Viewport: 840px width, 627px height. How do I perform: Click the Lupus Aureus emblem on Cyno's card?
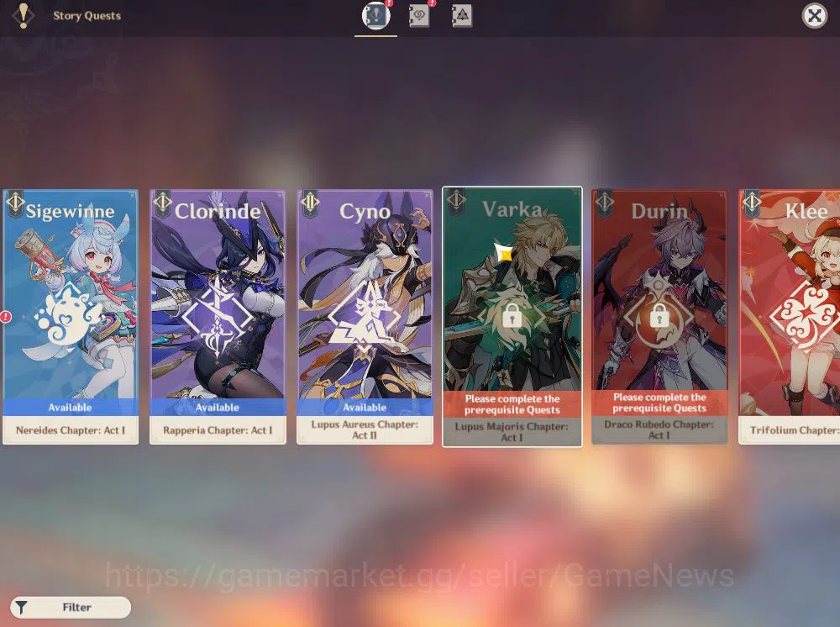(x=365, y=316)
